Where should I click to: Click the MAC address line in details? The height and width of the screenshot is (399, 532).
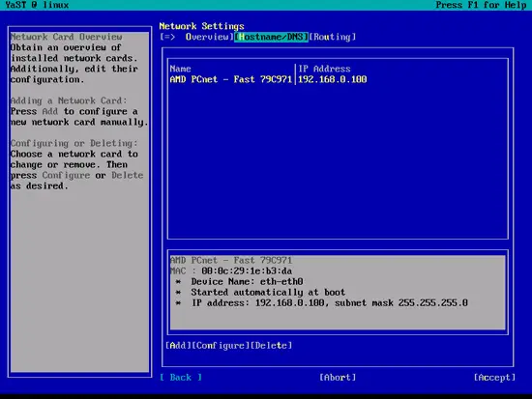(231, 271)
